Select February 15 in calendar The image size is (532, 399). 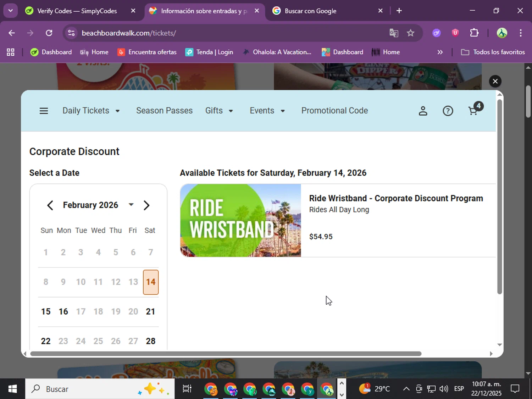[46, 312]
